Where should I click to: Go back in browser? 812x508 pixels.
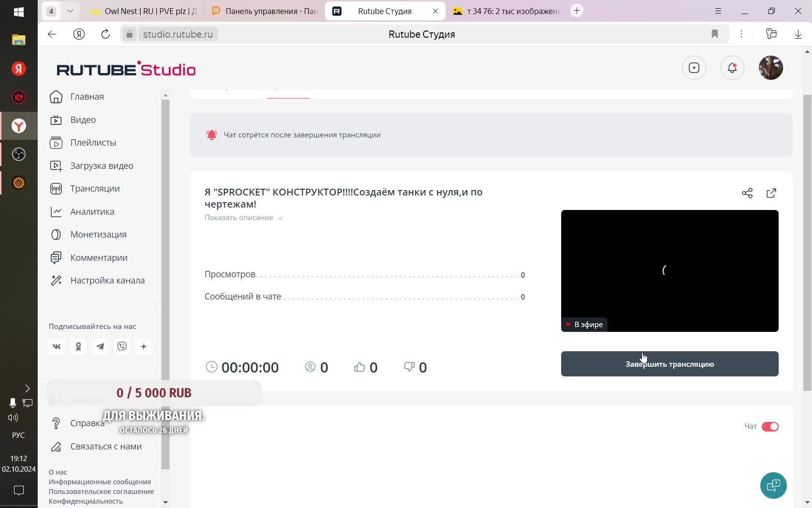(x=52, y=34)
